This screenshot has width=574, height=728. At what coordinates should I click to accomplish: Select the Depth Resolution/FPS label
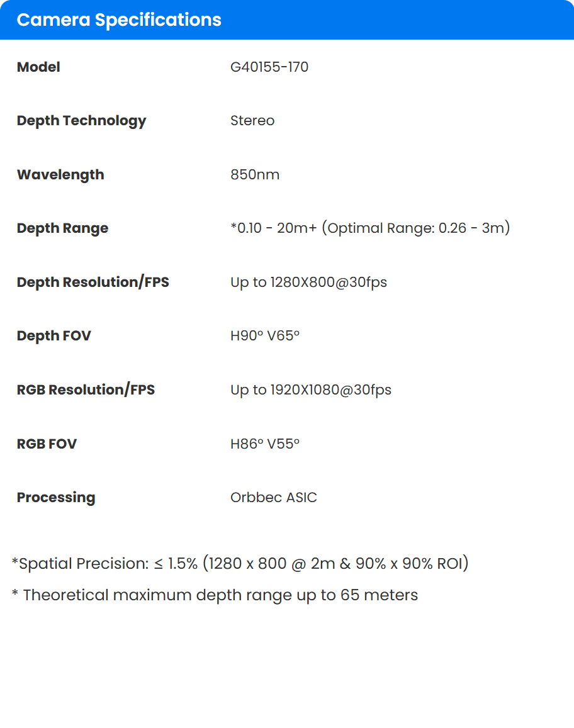click(x=93, y=283)
